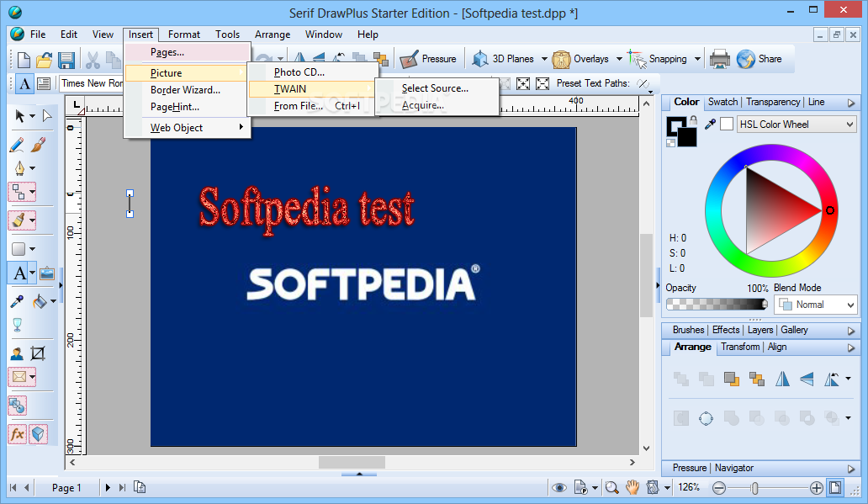Viewport: 868px width, 504px height.
Task: Click the Opacity slider bar
Action: 717,304
